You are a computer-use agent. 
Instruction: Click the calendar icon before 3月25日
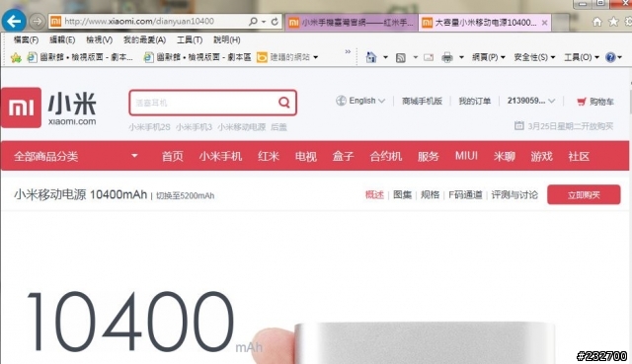tap(519, 125)
